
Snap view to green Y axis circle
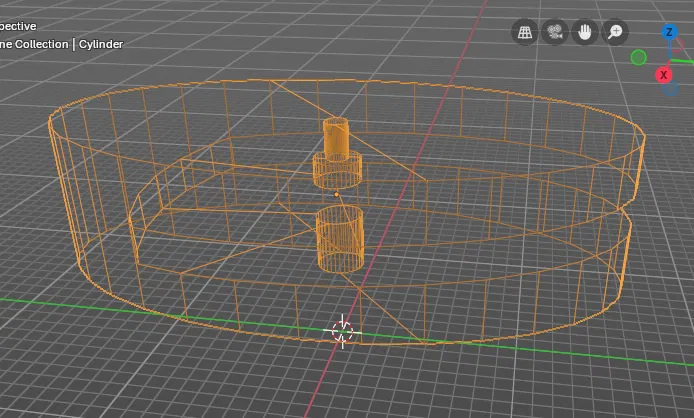(638, 58)
